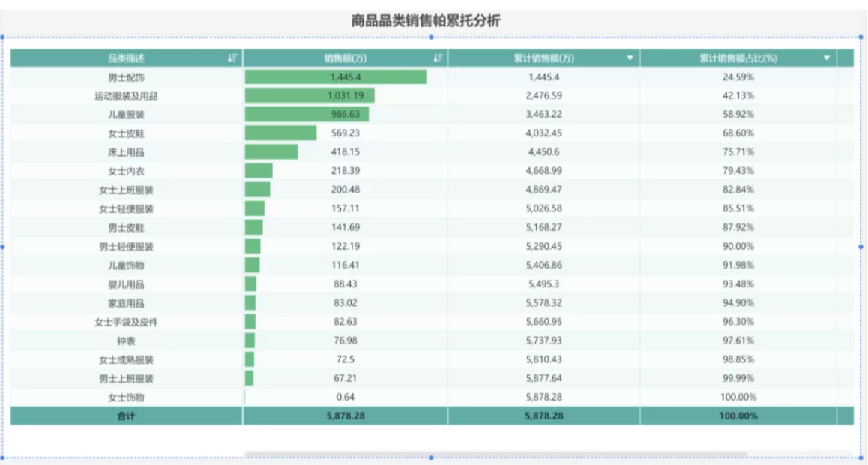
Task: Select cumulative value 4,450.6 cell
Action: click(543, 152)
